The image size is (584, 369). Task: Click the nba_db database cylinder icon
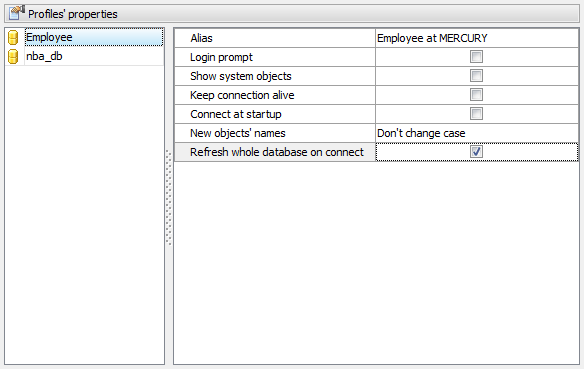click(x=13, y=57)
